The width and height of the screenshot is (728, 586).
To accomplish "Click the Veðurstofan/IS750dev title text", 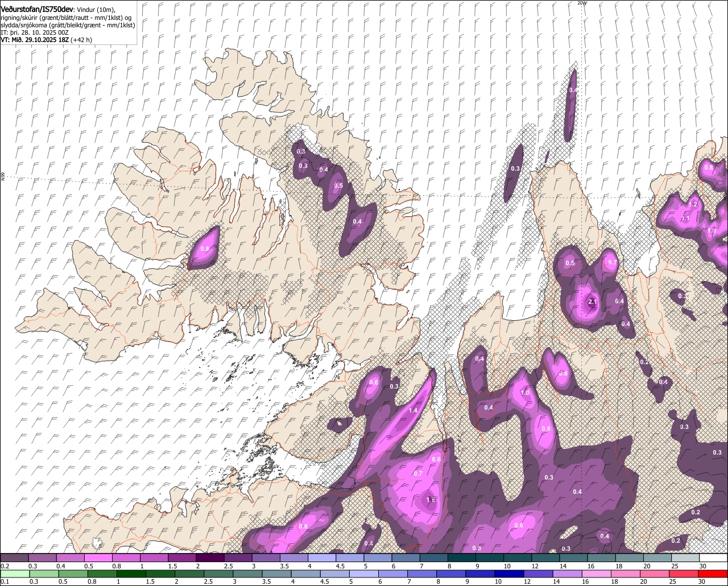I will point(37,10).
